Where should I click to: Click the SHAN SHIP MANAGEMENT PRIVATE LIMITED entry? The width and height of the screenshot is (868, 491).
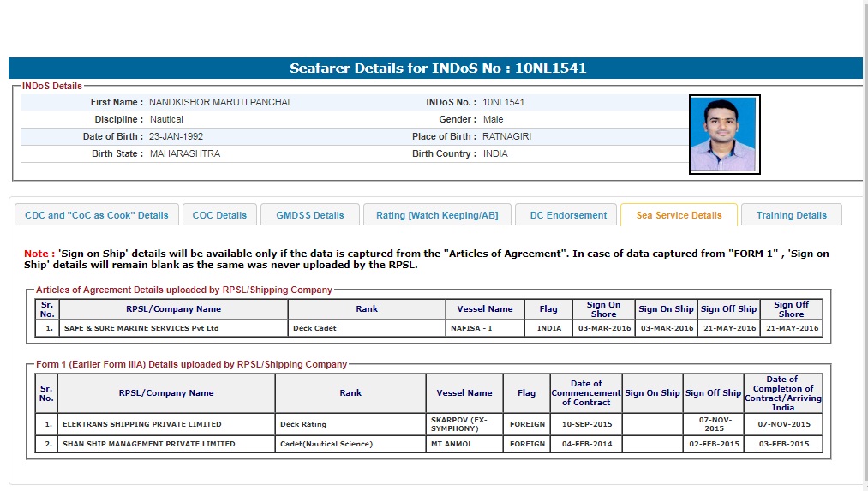[x=148, y=444]
